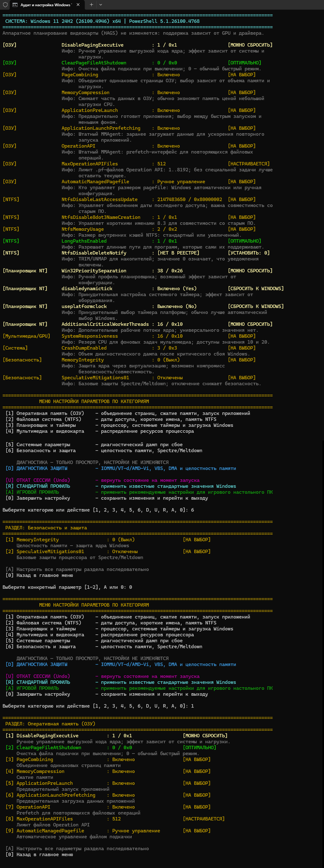Click 'Предварительная загрузка данных приложений' description line
This screenshot has height=868, width=324.
[75, 801]
